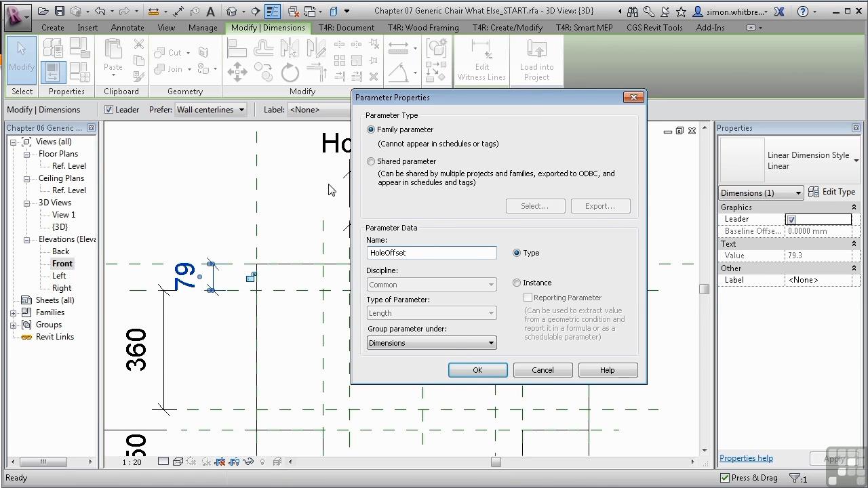This screenshot has height=488, width=868.
Task: Click the Delete X icon in Modify panel
Action: (x=374, y=76)
